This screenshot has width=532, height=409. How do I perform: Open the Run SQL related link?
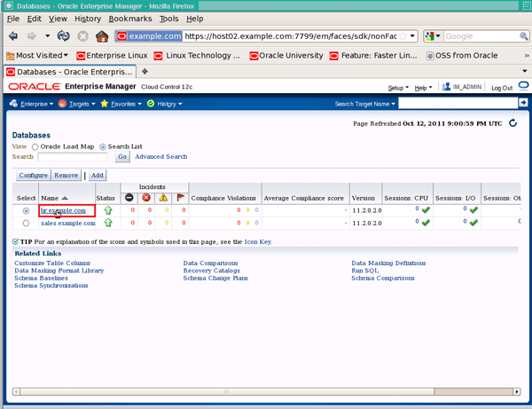tap(365, 271)
